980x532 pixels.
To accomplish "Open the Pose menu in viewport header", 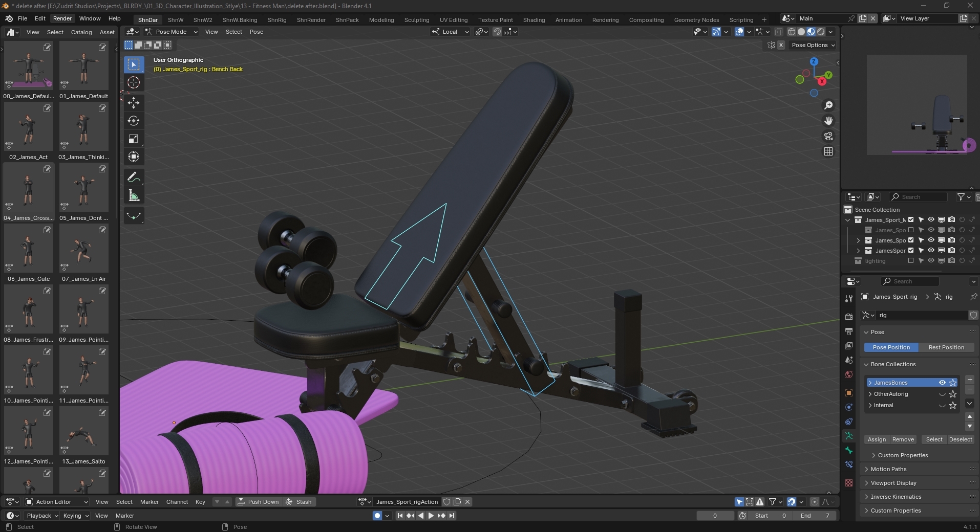I will click(x=257, y=32).
